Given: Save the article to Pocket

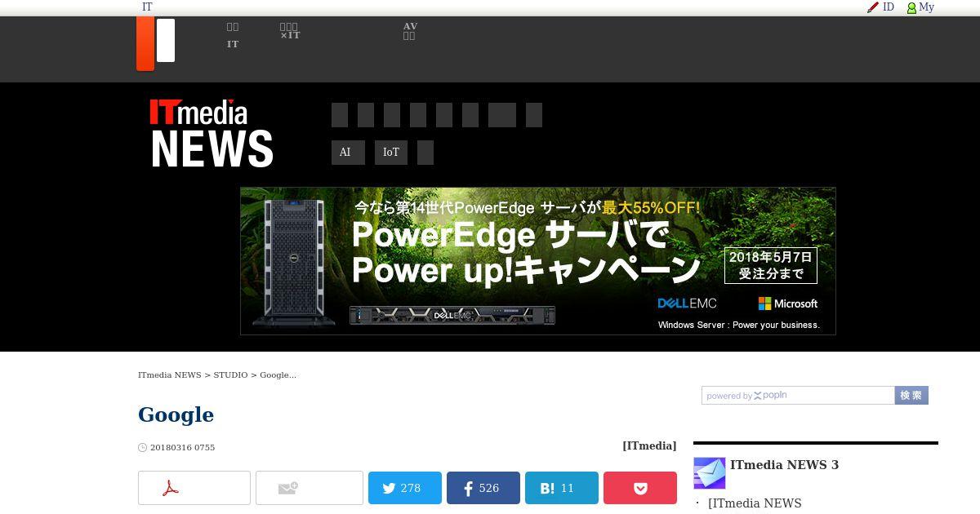Looking at the screenshot, I should pos(640,488).
